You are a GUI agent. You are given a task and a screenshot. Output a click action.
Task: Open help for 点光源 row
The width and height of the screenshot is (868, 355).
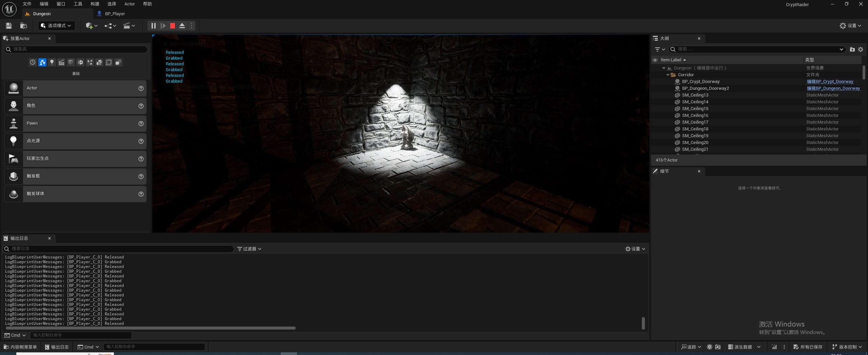click(x=141, y=141)
